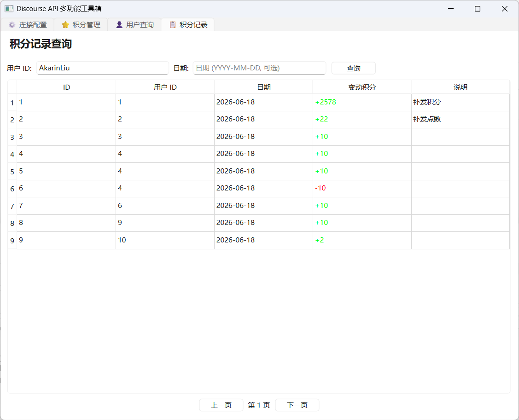The height and width of the screenshot is (420, 519).
Task: Maximize the Discourse API window
Action: pyautogui.click(x=478, y=9)
